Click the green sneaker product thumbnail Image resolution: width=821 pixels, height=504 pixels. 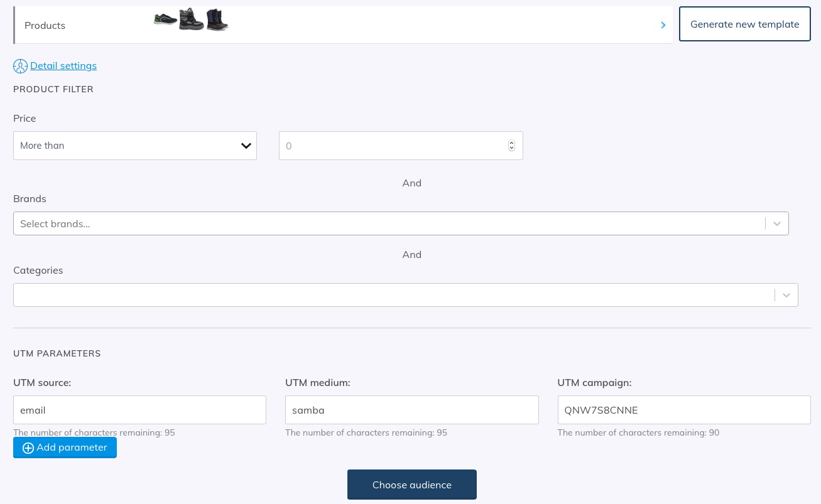tap(165, 19)
